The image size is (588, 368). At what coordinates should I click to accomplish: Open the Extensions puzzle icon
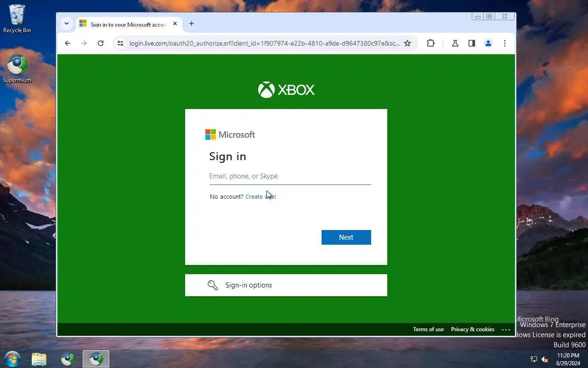430,43
